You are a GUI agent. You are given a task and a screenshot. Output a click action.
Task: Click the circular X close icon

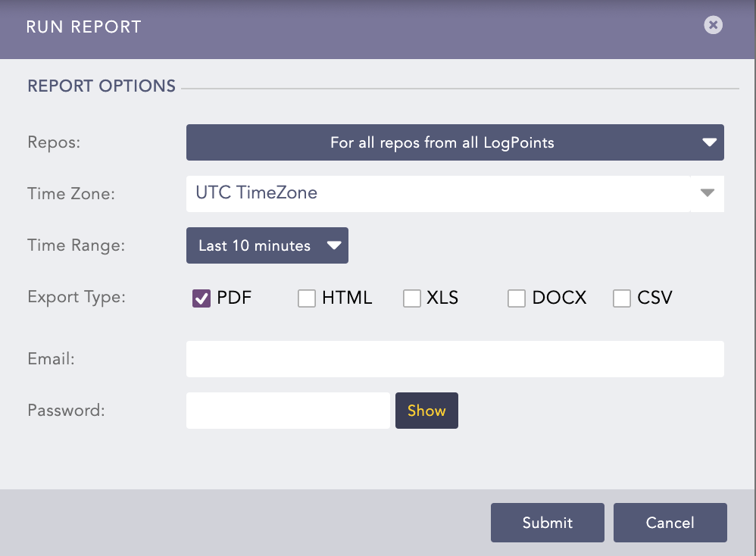[x=713, y=25]
